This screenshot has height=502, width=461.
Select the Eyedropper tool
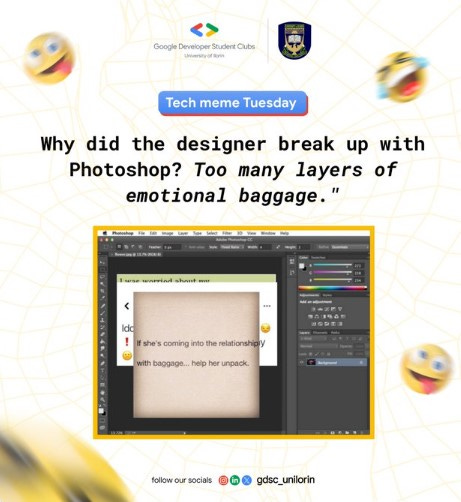coord(102,298)
